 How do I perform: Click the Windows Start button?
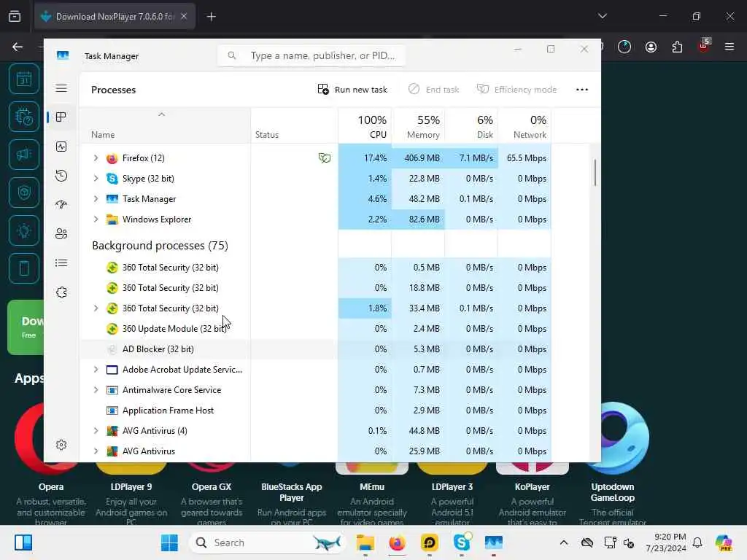pos(169,542)
